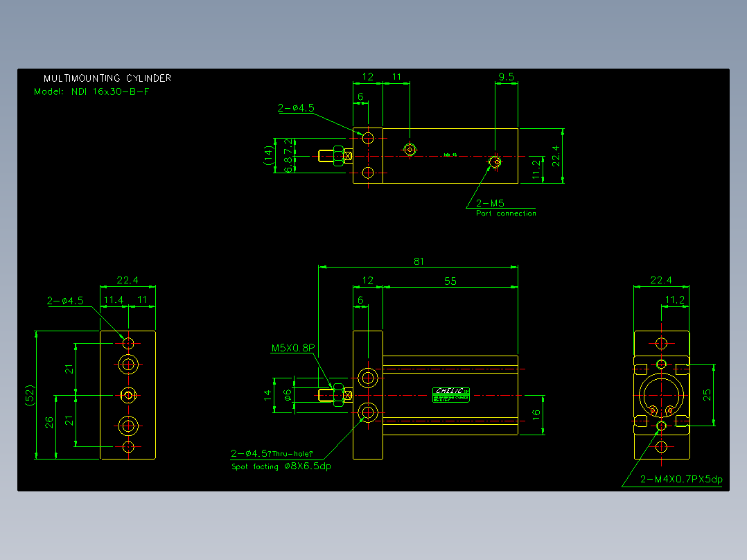Screen dimensions: 747x560
Task: Click the 55 dimension value
Action: tap(450, 281)
